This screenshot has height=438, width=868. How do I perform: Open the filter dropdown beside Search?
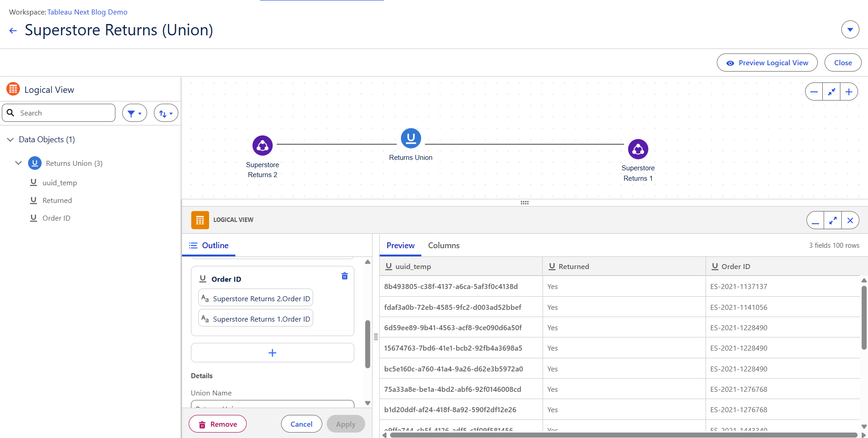point(134,113)
